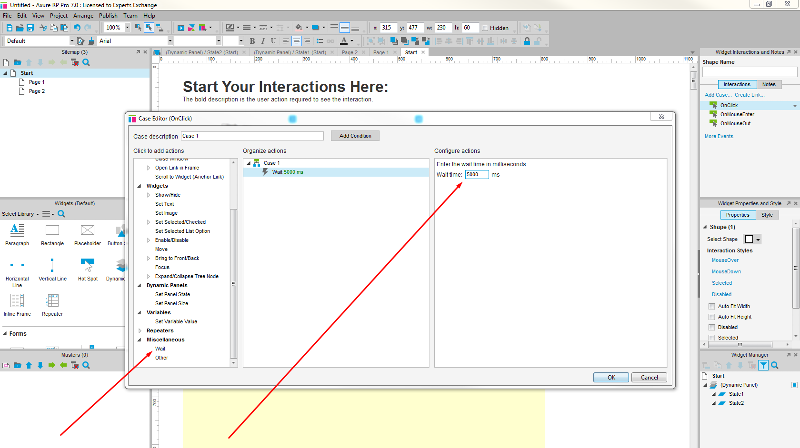Click the blue Lock padlock icon

click(x=527, y=41)
